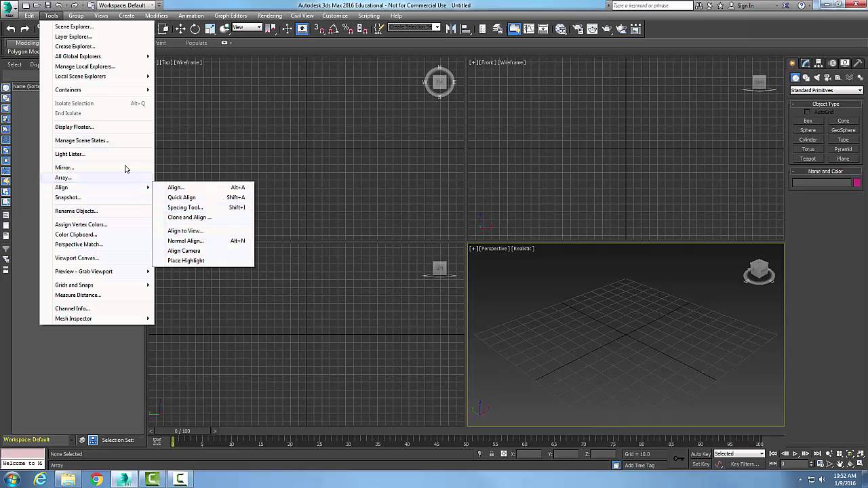Image resolution: width=868 pixels, height=488 pixels.
Task: Go to the end frame
Action: pos(816,454)
